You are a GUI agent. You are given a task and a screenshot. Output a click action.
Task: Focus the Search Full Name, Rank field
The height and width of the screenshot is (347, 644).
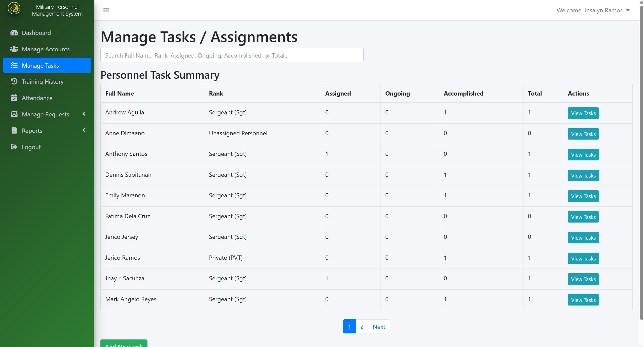(232, 55)
